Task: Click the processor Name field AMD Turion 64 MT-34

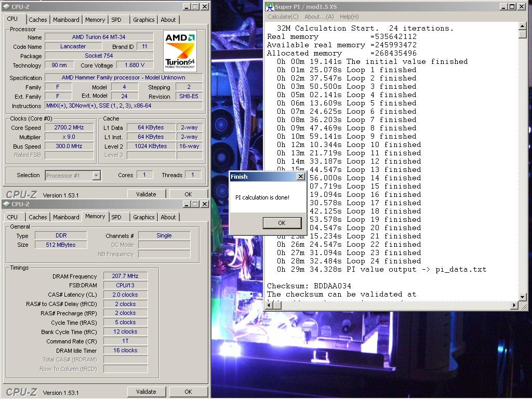Action: point(99,37)
